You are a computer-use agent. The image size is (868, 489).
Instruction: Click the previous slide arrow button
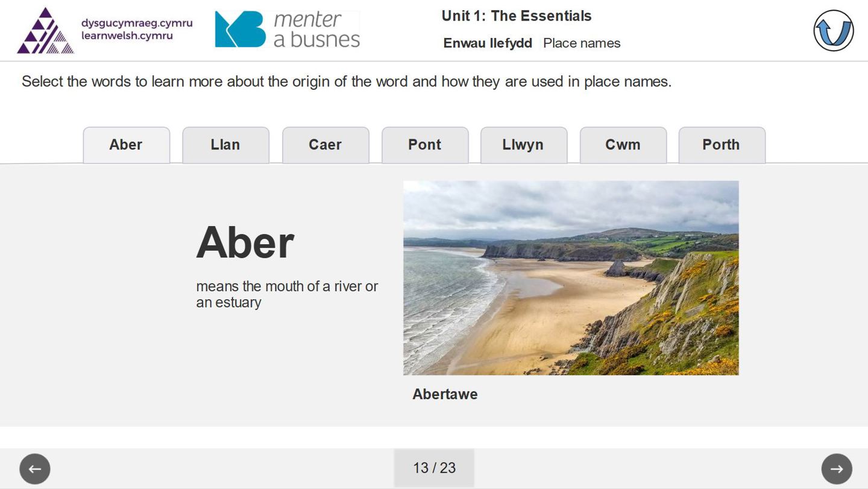[x=35, y=468]
